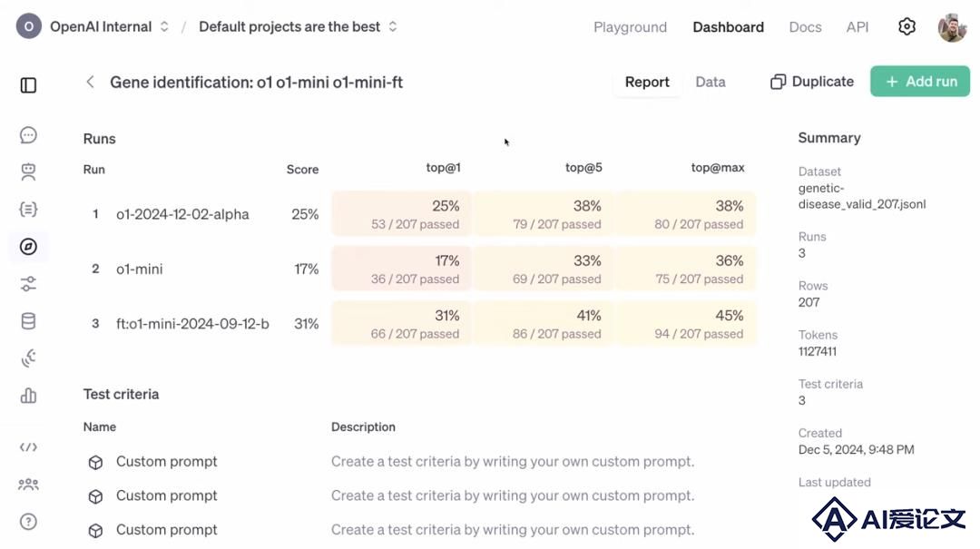Open the usage bar chart icon

click(28, 396)
